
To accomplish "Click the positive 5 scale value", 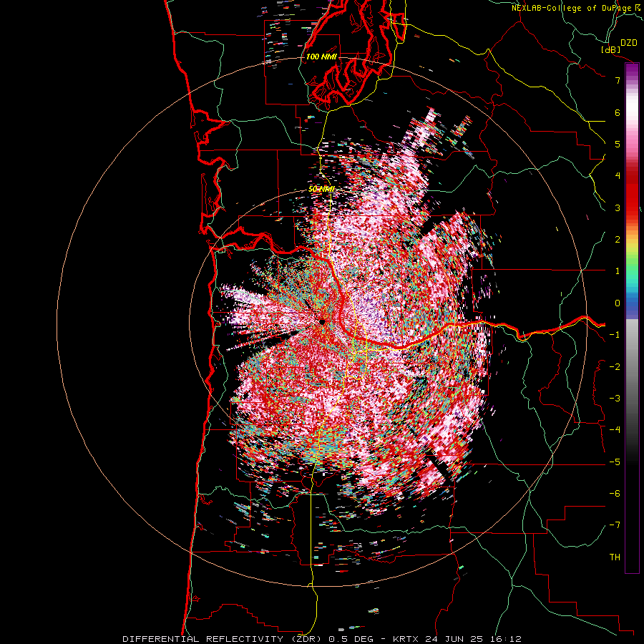I will pos(618,144).
